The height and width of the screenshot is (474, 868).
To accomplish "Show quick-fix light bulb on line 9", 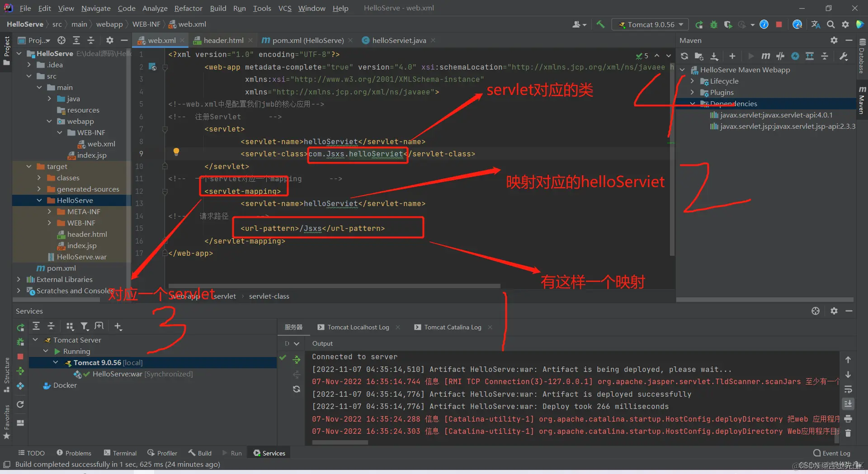I will (176, 152).
